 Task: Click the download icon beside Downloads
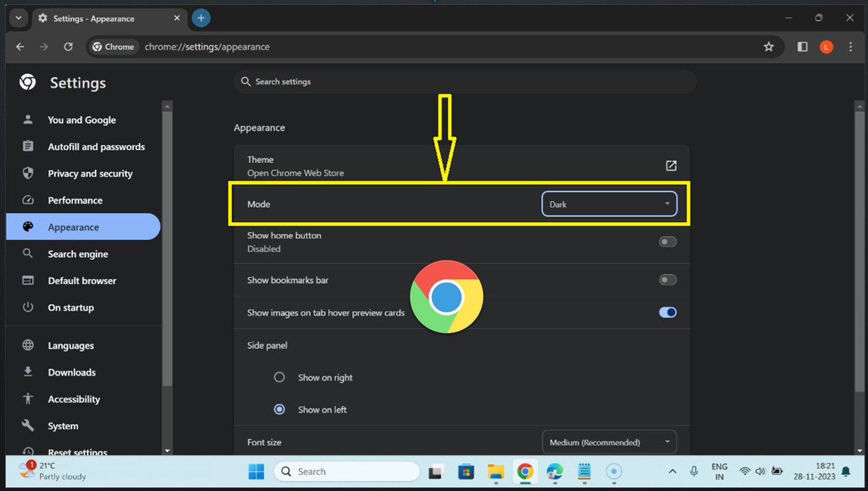(x=28, y=372)
